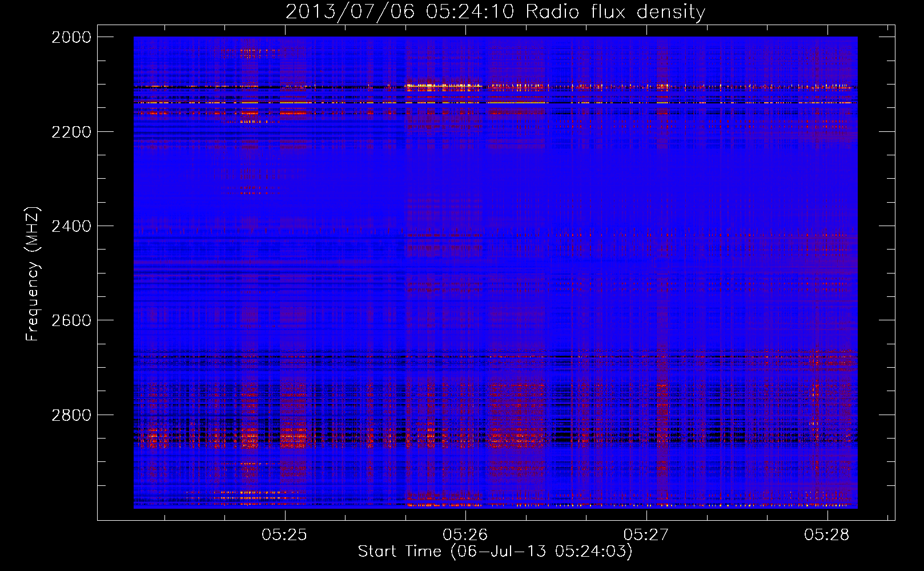Screen dimensions: 924x571
Task: Click the 05:26 time axis label
Action: (465, 534)
